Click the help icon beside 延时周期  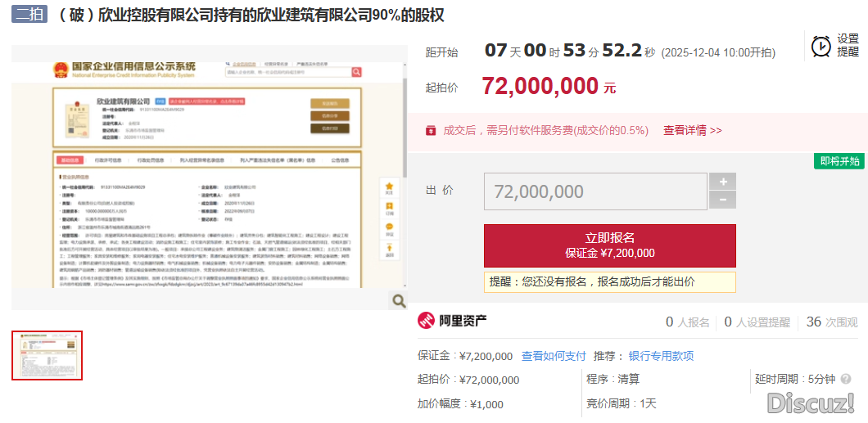tap(845, 379)
